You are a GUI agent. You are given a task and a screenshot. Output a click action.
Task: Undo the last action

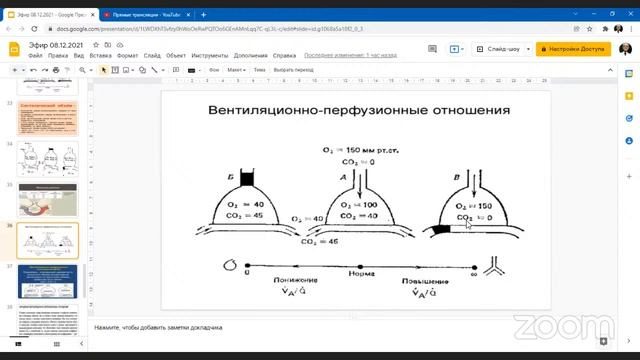pos(33,70)
